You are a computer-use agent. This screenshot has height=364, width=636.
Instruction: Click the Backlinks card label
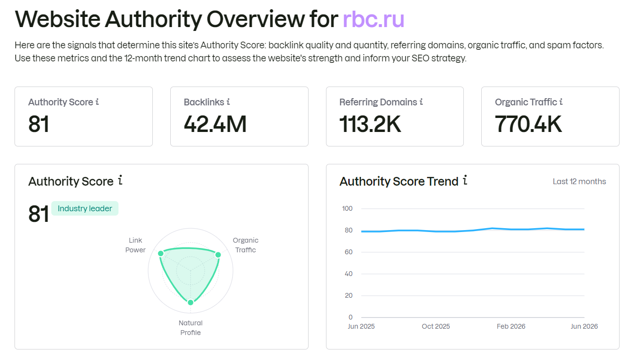click(x=204, y=102)
